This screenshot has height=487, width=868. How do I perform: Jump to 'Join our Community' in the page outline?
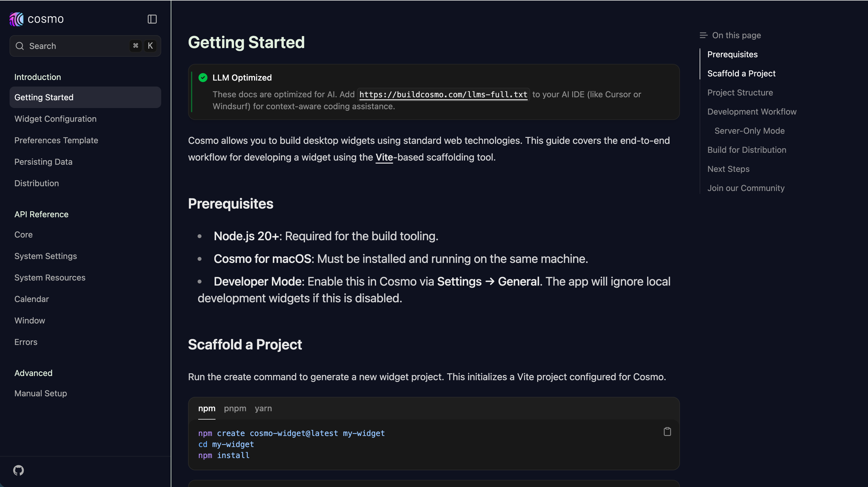pos(746,188)
